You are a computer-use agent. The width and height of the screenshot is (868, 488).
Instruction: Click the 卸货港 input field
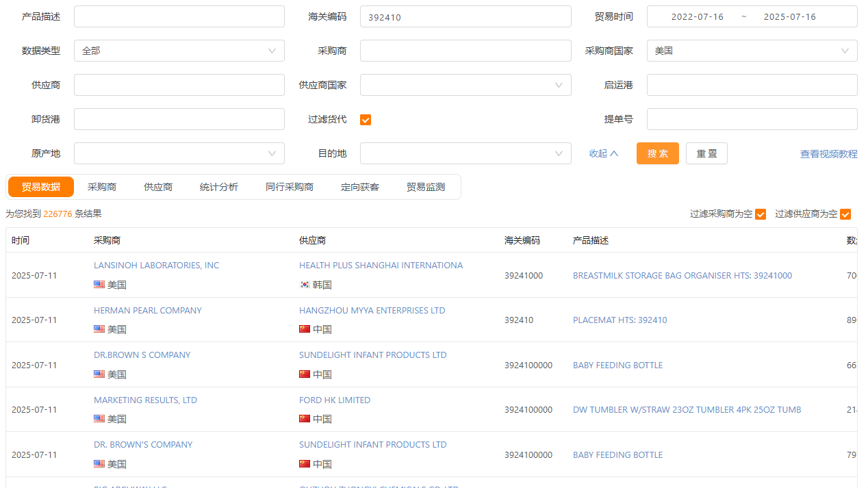coord(179,119)
